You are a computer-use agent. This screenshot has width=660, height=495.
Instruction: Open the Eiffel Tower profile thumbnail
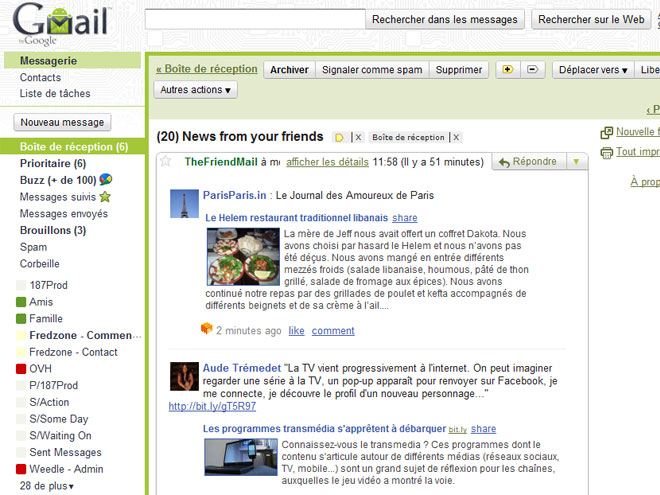tap(184, 204)
